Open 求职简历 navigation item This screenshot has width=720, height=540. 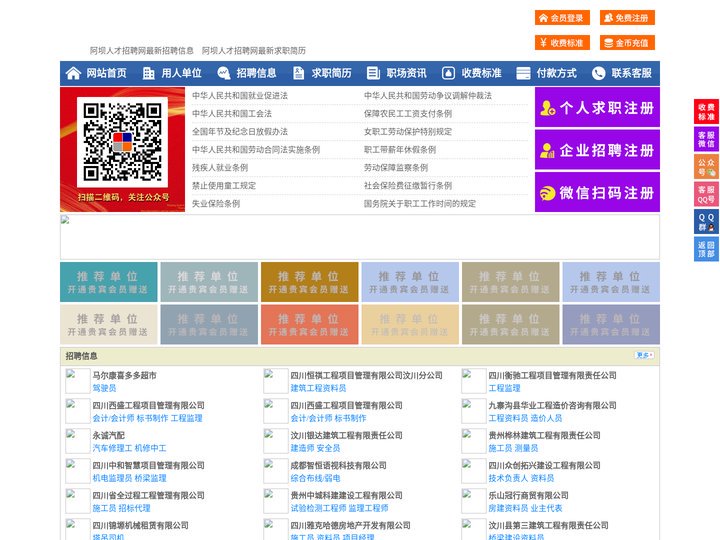tap(332, 73)
